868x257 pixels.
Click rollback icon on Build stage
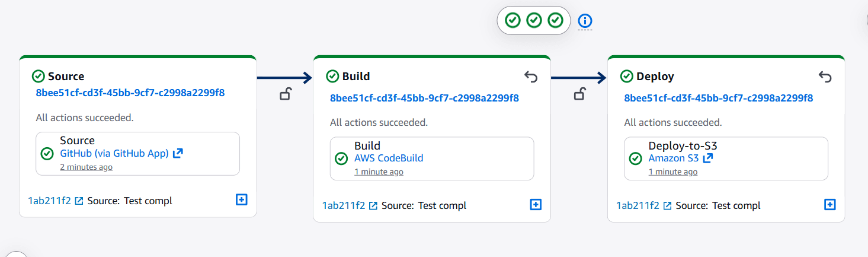coord(531,77)
